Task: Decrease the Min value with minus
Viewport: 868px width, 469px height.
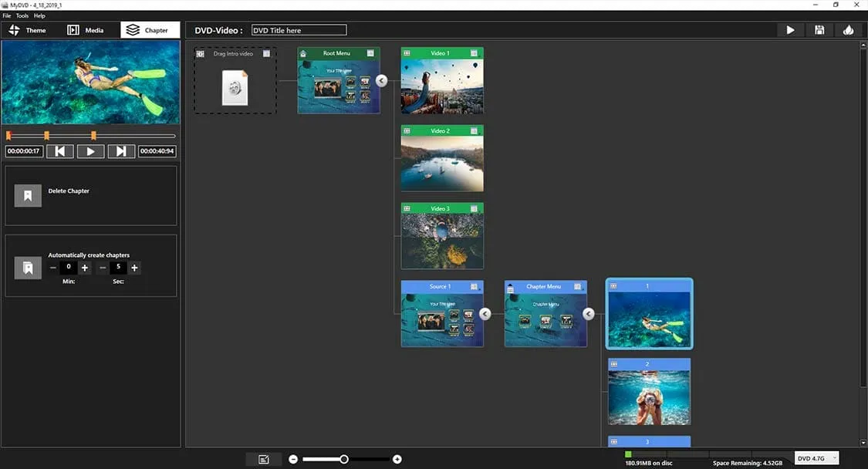Action: click(53, 268)
